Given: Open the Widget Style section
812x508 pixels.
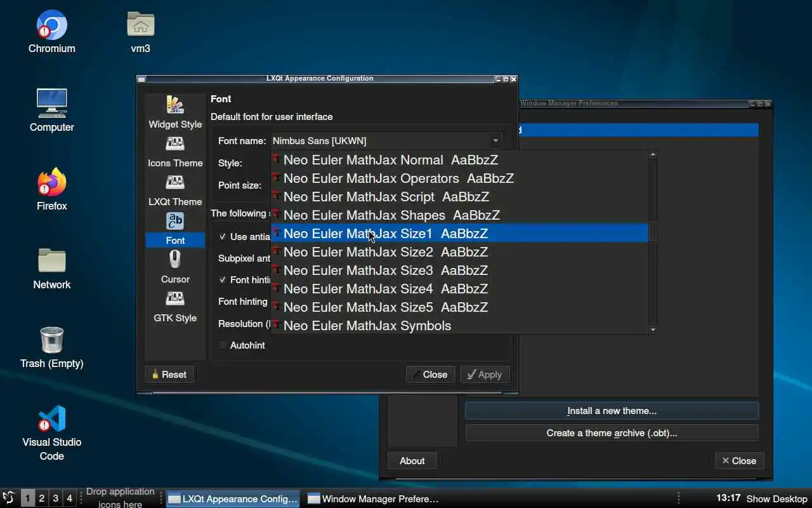Looking at the screenshot, I should (x=175, y=112).
